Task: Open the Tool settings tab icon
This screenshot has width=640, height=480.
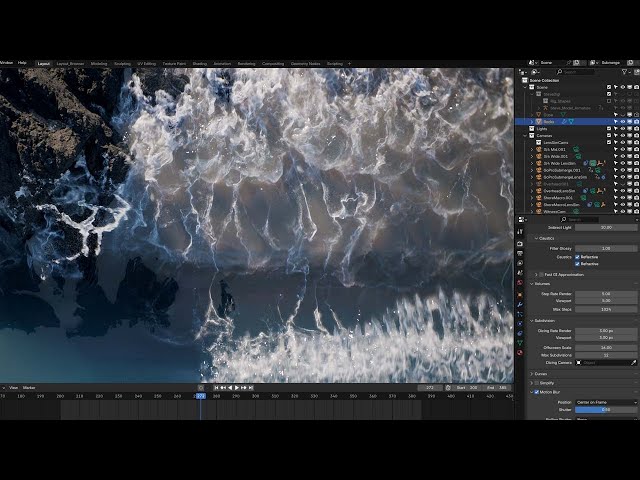Action: [520, 232]
